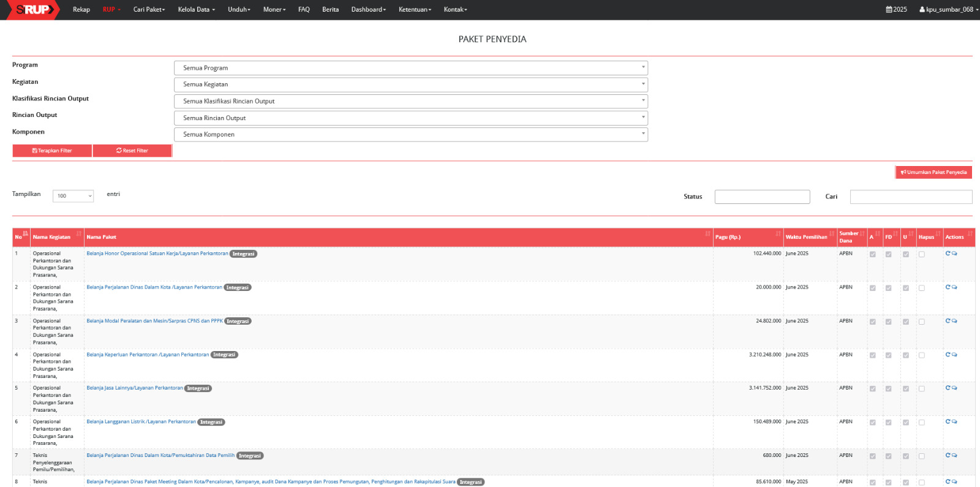Click the Cari search input field
Image resolution: width=980 pixels, height=487 pixels.
pyautogui.click(x=911, y=197)
